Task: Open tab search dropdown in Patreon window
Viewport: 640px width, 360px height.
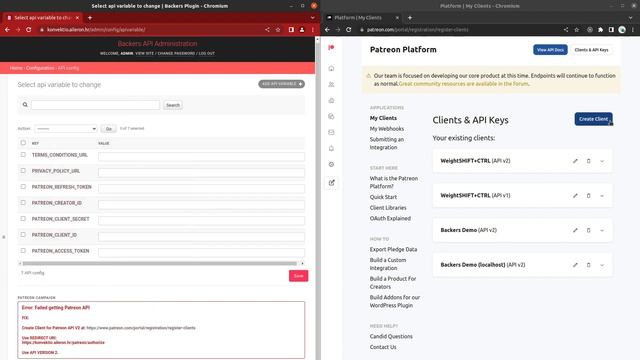Action: tap(631, 18)
